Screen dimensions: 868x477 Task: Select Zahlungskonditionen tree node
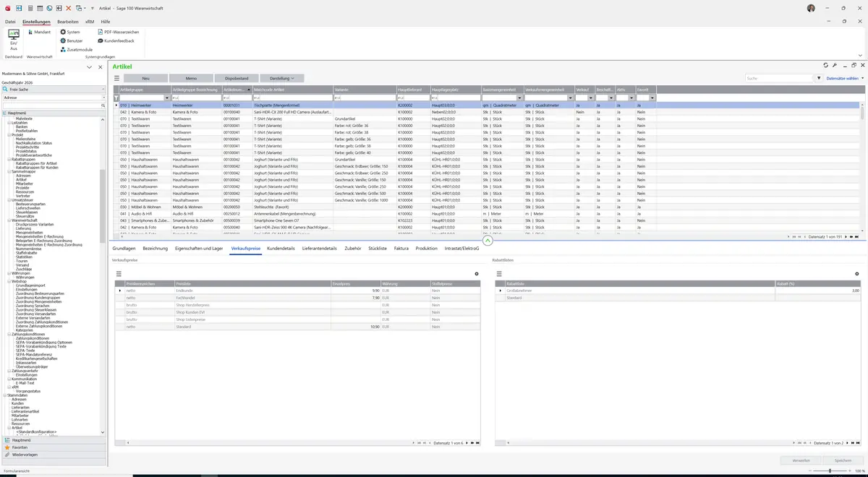[x=28, y=335]
